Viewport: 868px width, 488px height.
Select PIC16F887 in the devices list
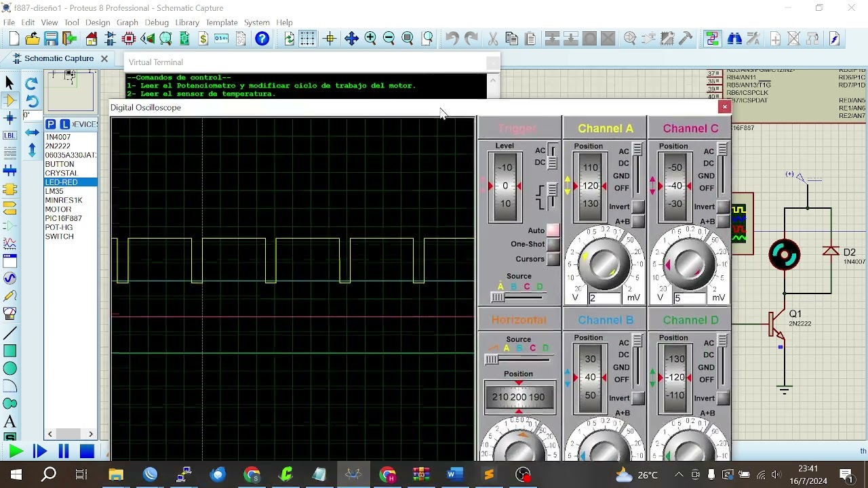coord(63,218)
